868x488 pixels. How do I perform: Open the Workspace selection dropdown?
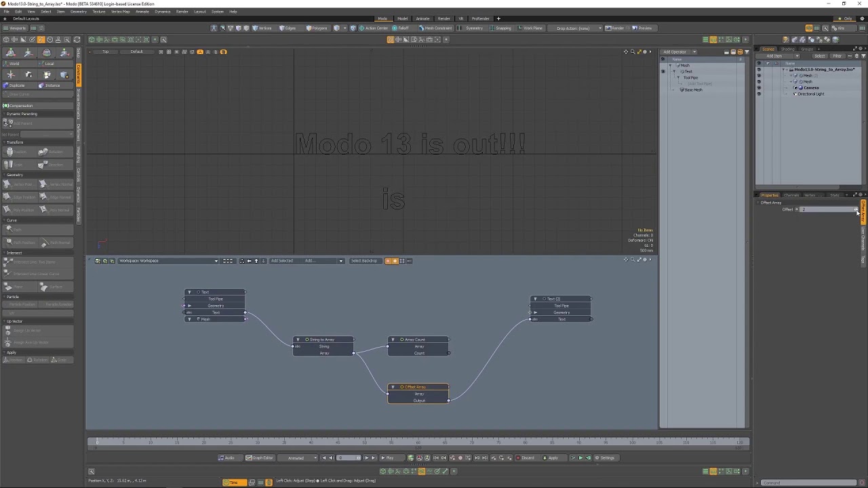(x=169, y=261)
